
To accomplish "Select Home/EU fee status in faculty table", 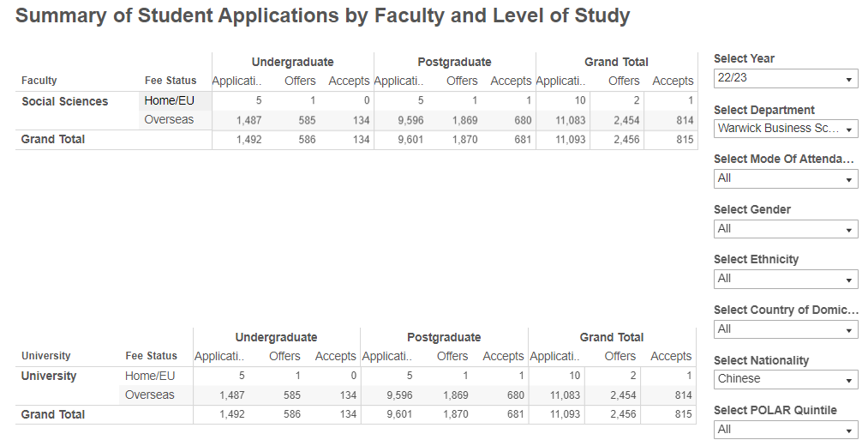I will pos(170,101).
